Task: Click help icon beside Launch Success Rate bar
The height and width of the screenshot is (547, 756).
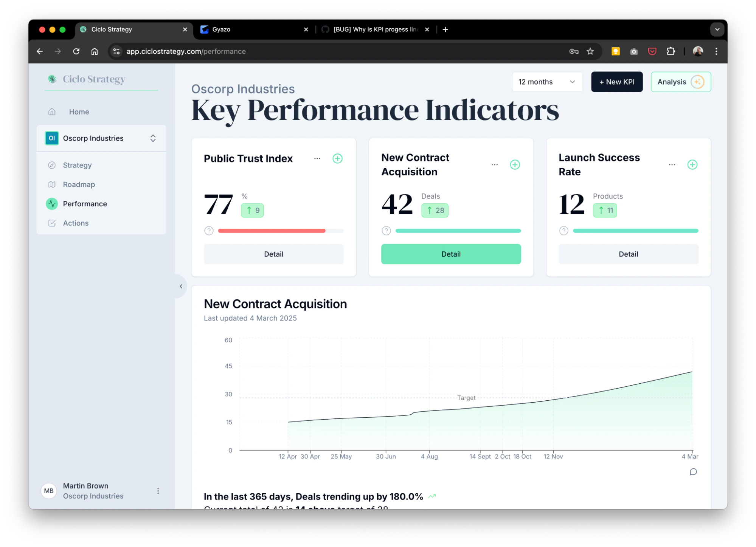Action: pyautogui.click(x=564, y=231)
